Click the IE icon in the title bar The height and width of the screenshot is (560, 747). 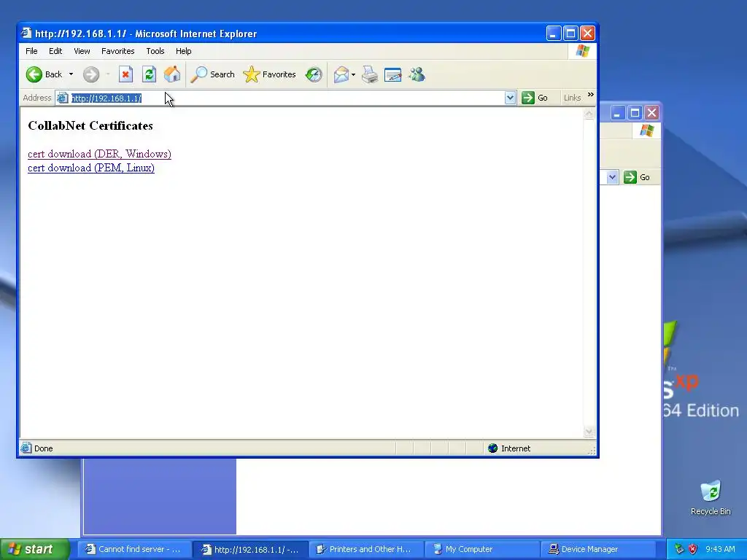pos(26,34)
